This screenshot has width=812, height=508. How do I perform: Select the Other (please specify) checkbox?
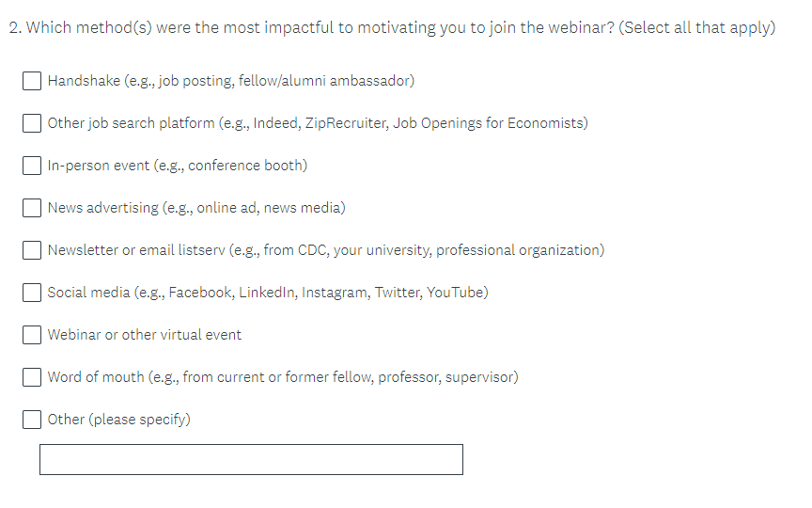[32, 420]
